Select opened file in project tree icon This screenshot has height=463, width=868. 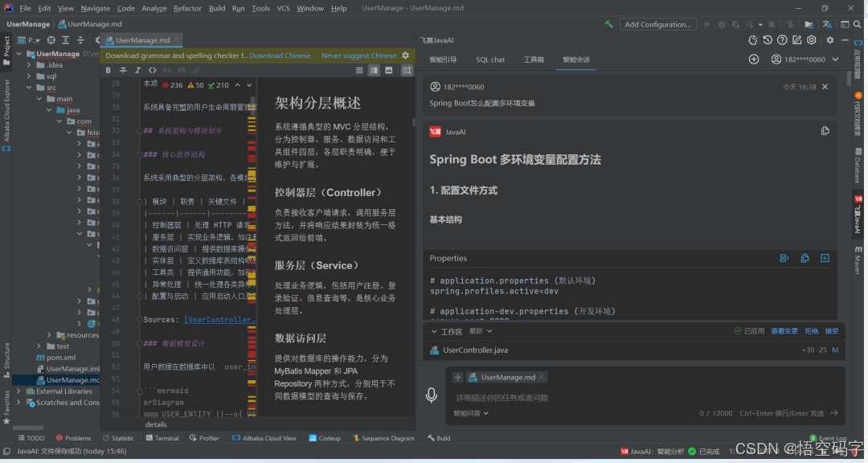point(51,40)
